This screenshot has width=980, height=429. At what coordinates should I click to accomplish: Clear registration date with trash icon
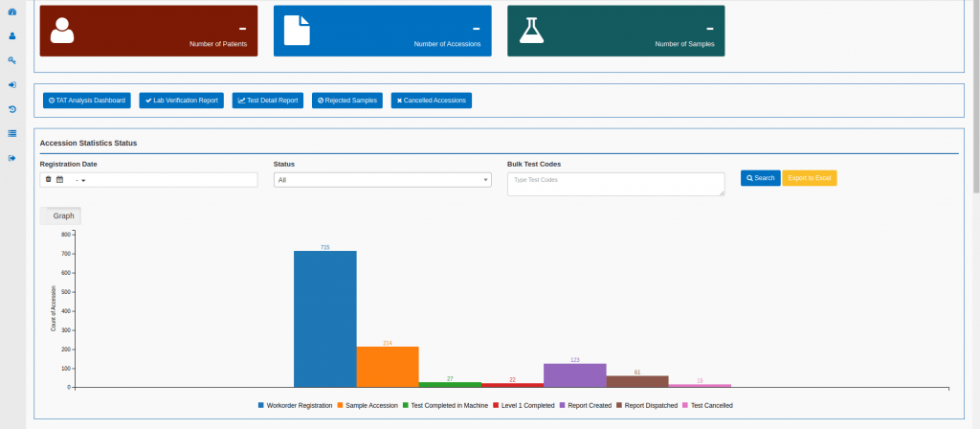click(48, 179)
